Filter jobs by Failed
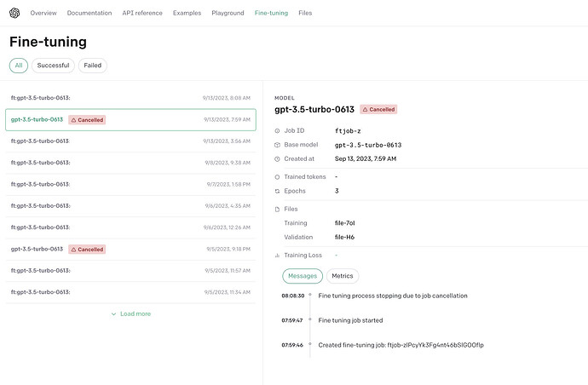The height and width of the screenshot is (385, 588). tap(93, 66)
